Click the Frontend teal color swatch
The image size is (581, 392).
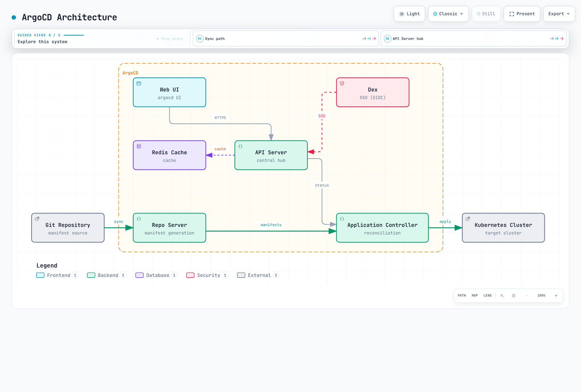pos(40,275)
